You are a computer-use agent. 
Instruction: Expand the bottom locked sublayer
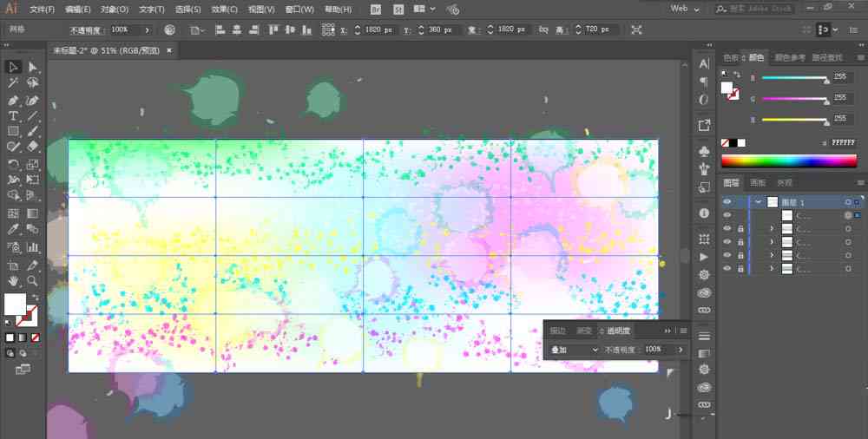772,268
